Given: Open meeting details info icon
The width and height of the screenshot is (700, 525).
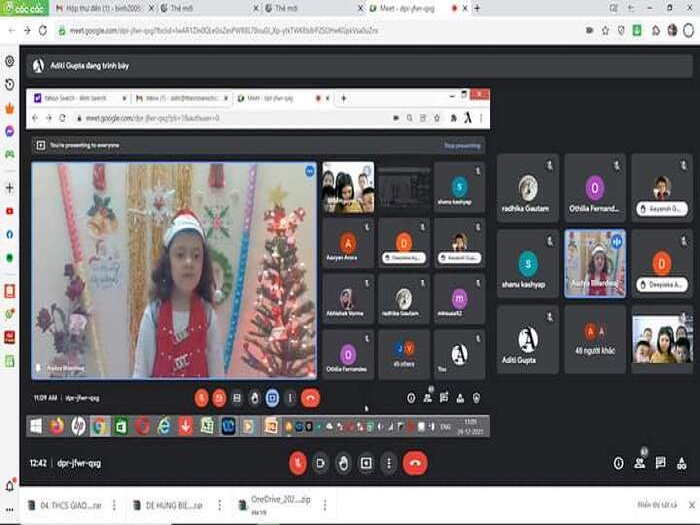Looking at the screenshot, I should point(618,463).
